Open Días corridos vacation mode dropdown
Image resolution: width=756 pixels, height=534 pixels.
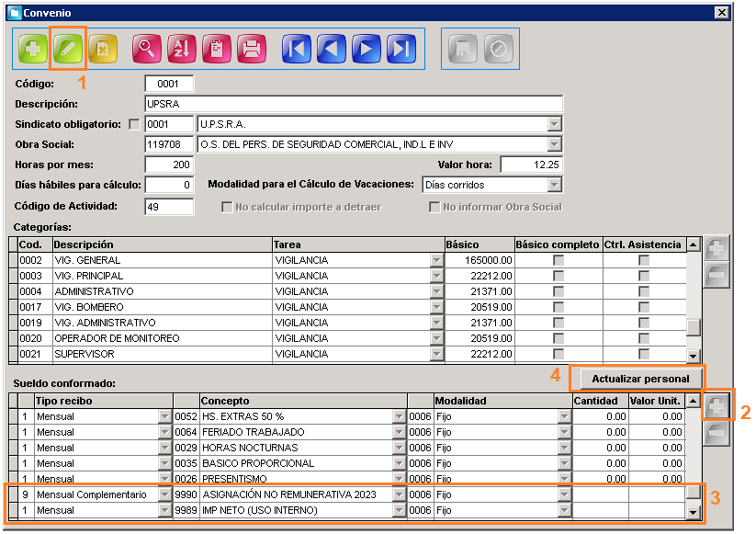pyautogui.click(x=555, y=185)
